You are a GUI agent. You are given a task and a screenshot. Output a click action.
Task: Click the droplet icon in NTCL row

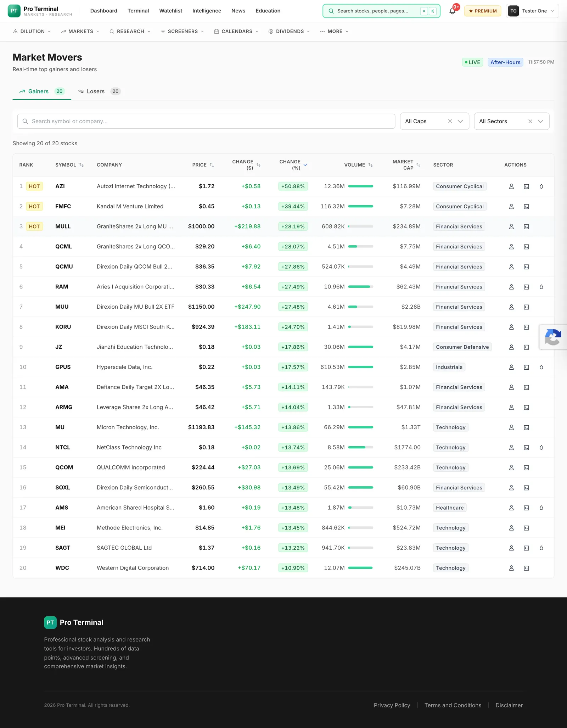(x=541, y=448)
